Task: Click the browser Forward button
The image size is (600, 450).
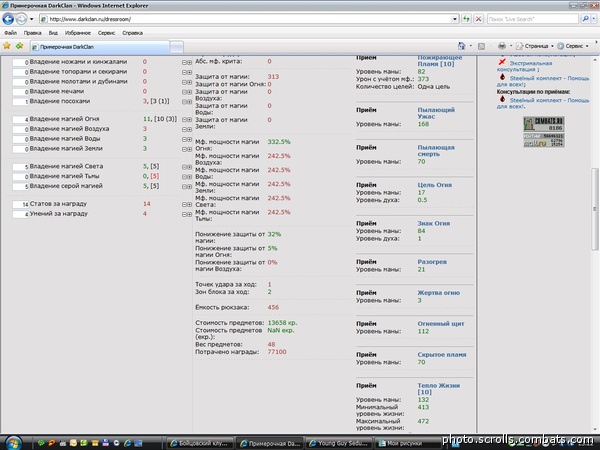Action: point(21,19)
